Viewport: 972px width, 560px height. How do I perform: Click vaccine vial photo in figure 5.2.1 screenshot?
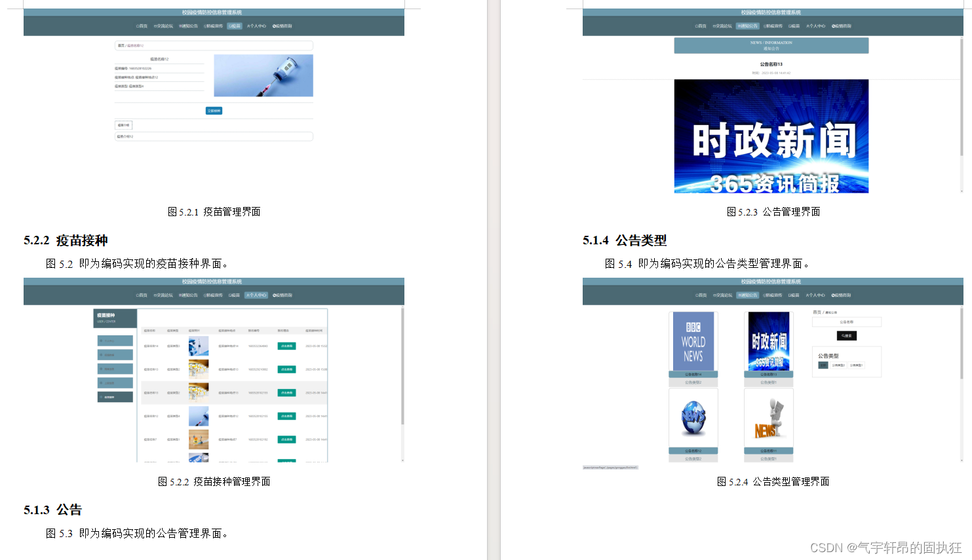tap(263, 75)
